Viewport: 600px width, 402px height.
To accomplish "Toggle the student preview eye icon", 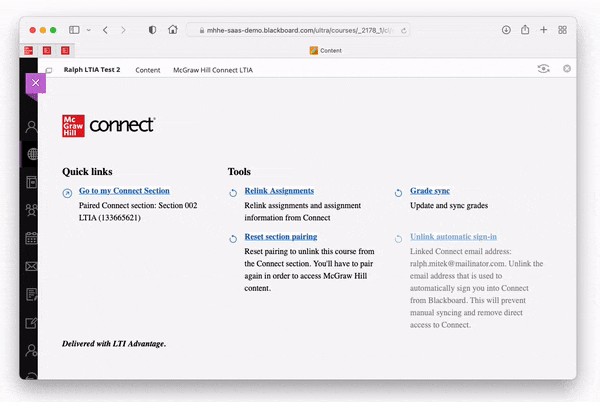I will pyautogui.click(x=543, y=69).
